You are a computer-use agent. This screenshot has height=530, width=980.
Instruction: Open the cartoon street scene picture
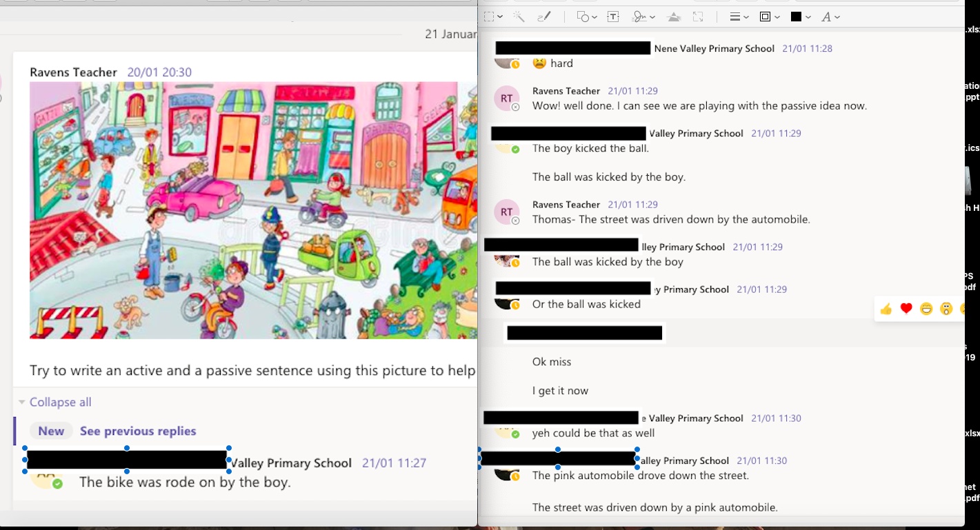[x=253, y=210]
